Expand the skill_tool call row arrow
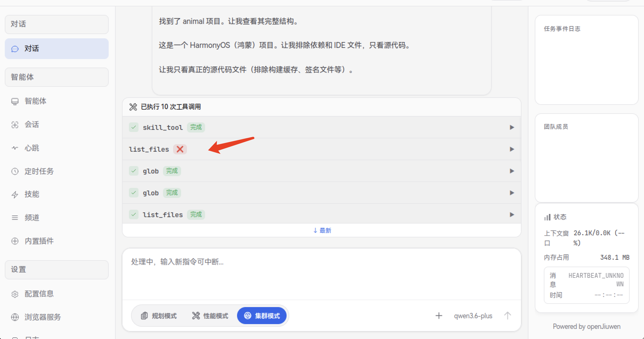The height and width of the screenshot is (339, 644). 512,127
